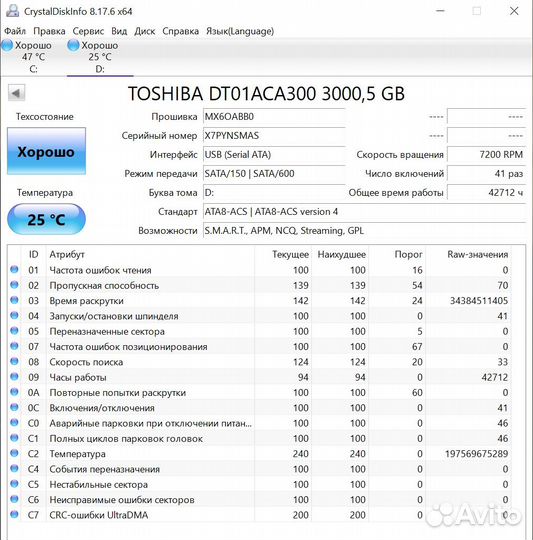
Task: Select row Пропускная способность
Action: [259, 285]
